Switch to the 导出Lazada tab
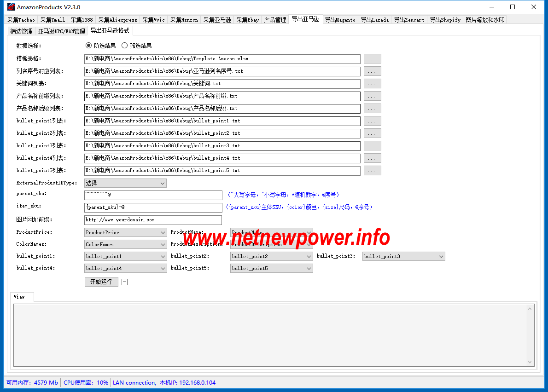The height and width of the screenshot is (392, 548). coord(375,20)
